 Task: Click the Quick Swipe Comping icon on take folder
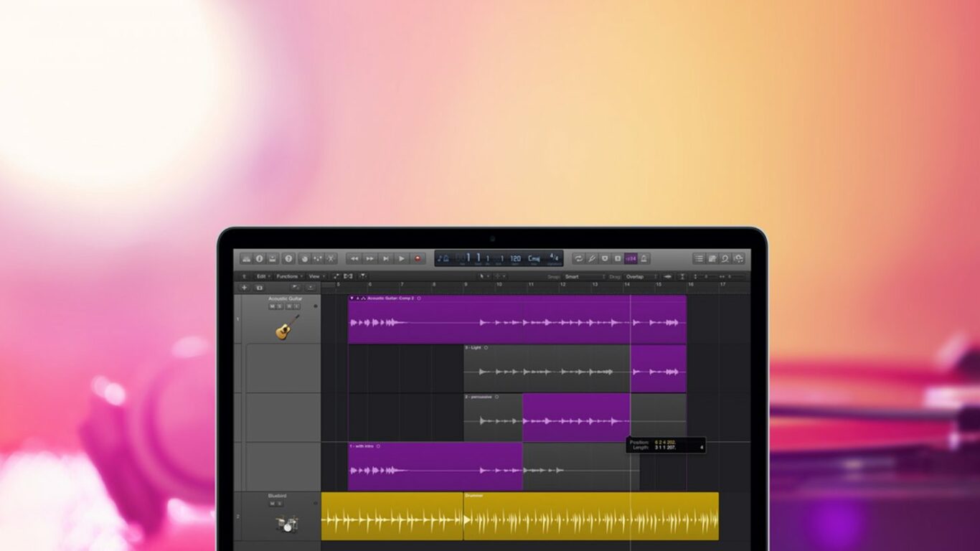(363, 298)
